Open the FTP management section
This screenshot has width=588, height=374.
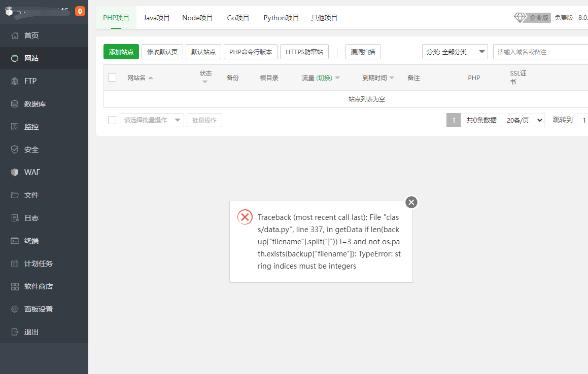click(29, 81)
